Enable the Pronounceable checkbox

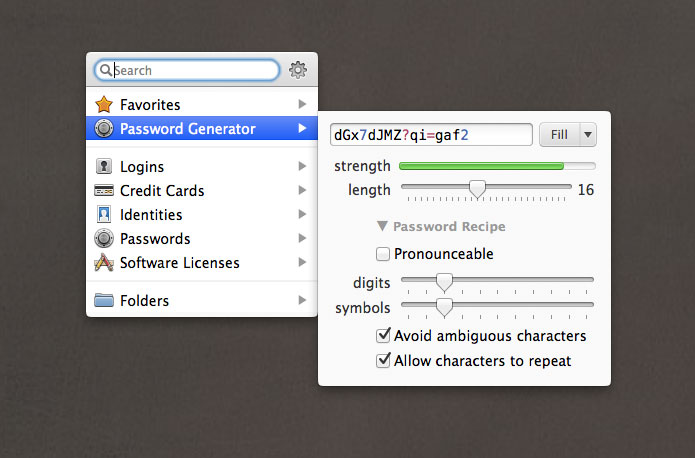(383, 254)
